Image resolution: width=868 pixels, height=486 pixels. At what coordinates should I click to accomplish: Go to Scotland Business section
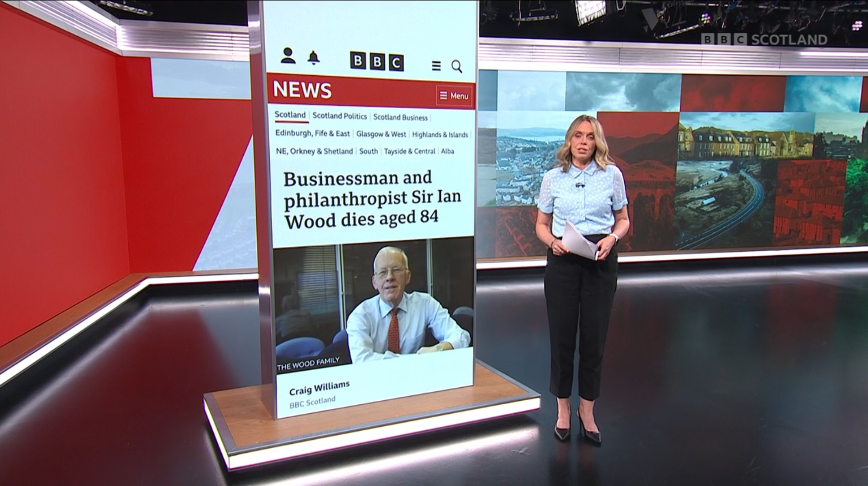tap(400, 118)
